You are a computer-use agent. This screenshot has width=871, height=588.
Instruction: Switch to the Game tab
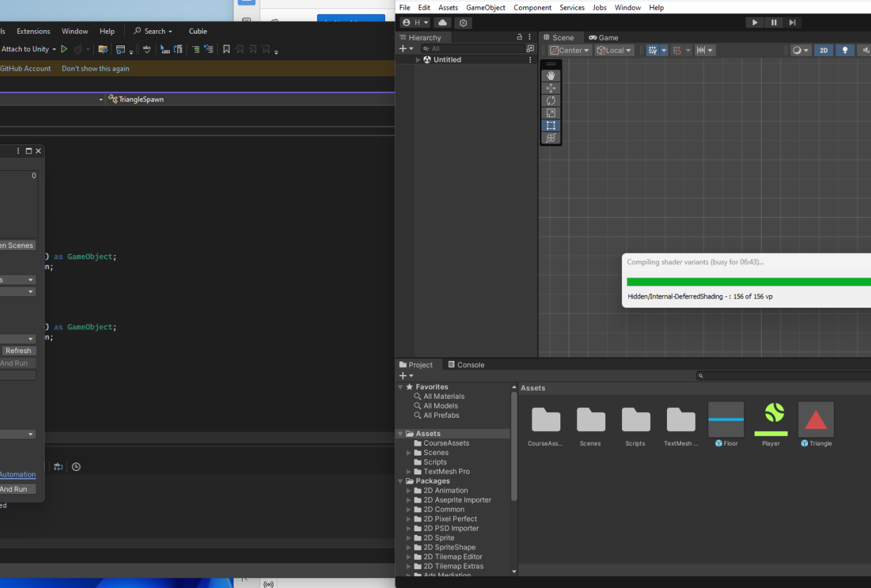[x=603, y=37]
